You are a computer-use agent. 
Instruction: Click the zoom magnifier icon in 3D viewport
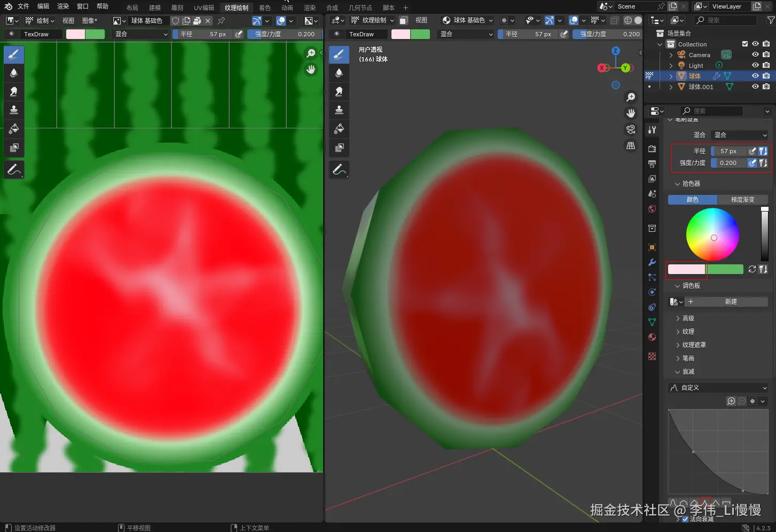[631, 97]
